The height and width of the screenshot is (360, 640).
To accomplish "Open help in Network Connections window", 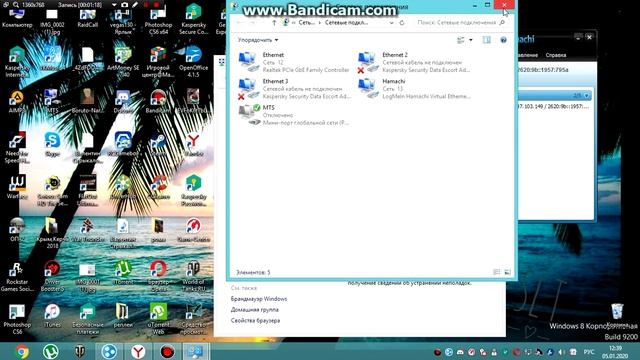I will (x=503, y=40).
